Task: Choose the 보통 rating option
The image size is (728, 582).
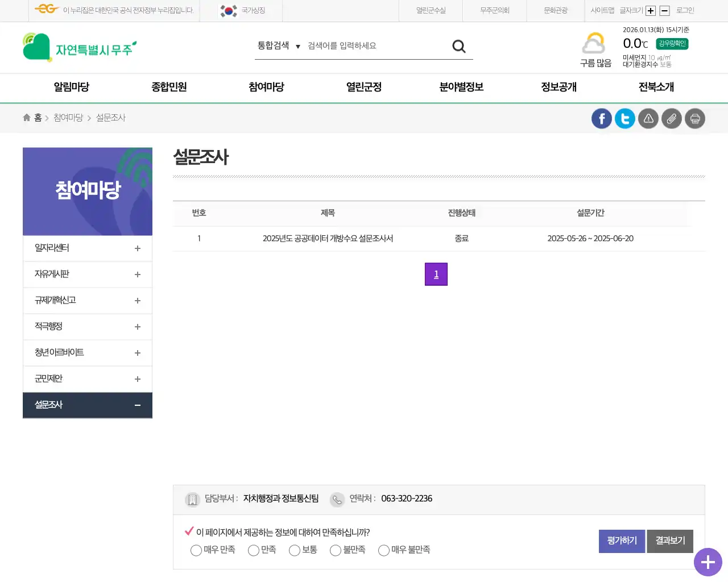Action: [294, 550]
